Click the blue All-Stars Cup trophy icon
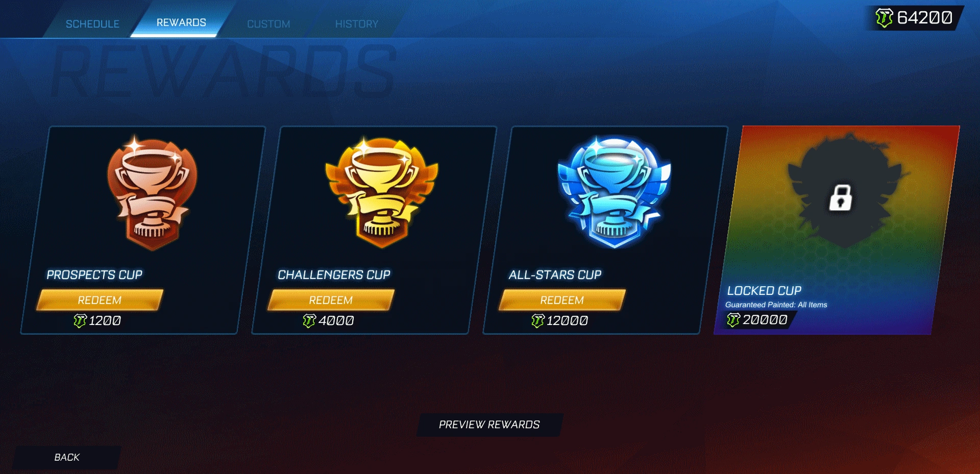Image resolution: width=980 pixels, height=474 pixels. [615, 192]
